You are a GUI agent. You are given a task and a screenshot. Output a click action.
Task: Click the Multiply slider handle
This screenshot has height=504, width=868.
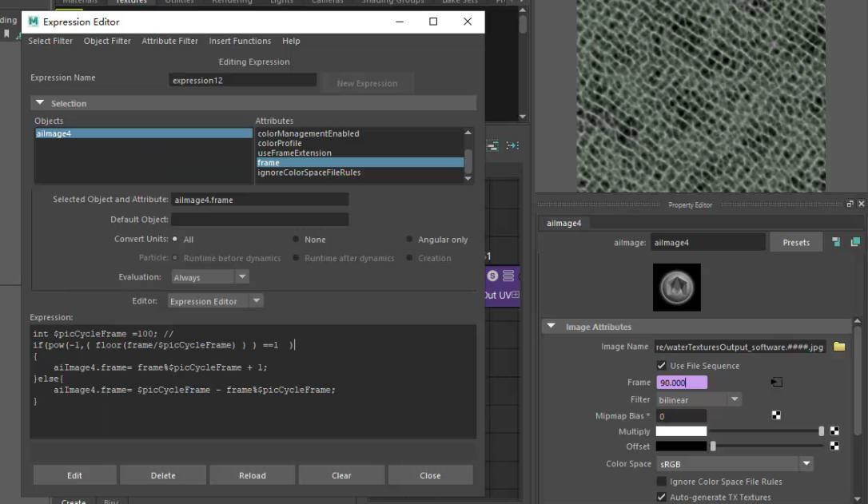pos(821,431)
